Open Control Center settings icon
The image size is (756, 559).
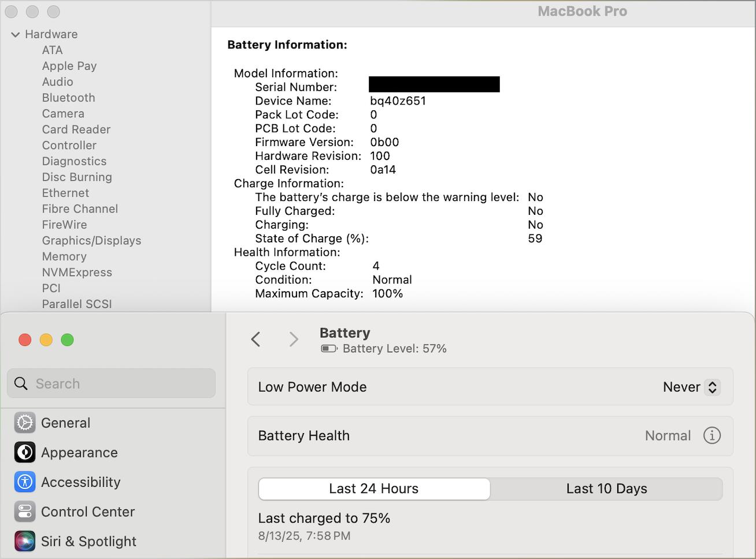[25, 512]
